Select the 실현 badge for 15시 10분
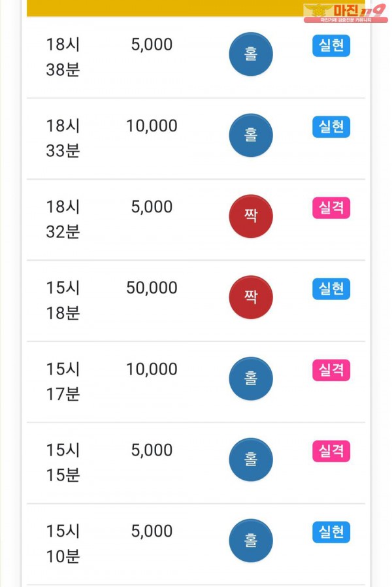392x587 pixels. click(331, 532)
